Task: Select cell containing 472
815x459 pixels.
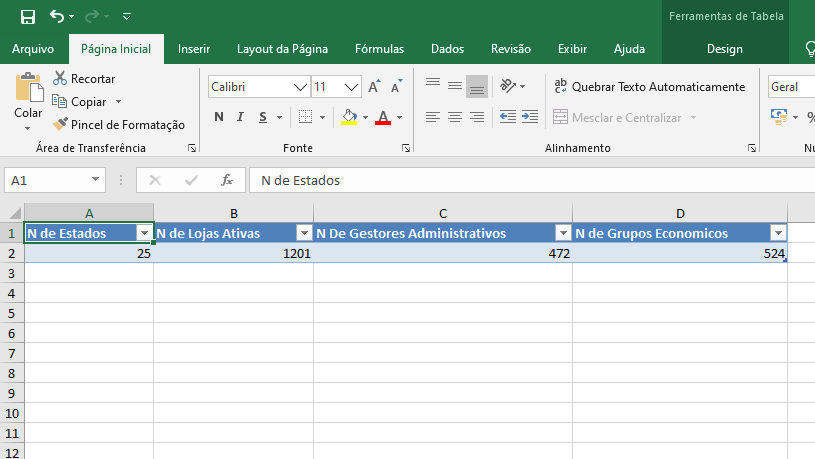Action: (442, 254)
